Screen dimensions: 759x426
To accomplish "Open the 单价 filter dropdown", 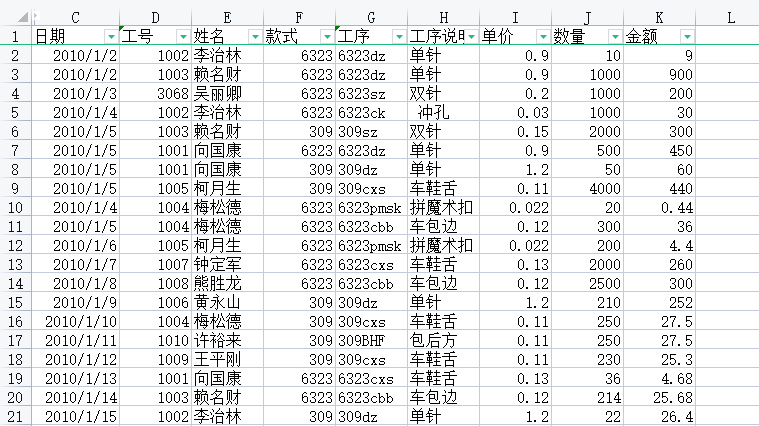I will pyautogui.click(x=542, y=37).
